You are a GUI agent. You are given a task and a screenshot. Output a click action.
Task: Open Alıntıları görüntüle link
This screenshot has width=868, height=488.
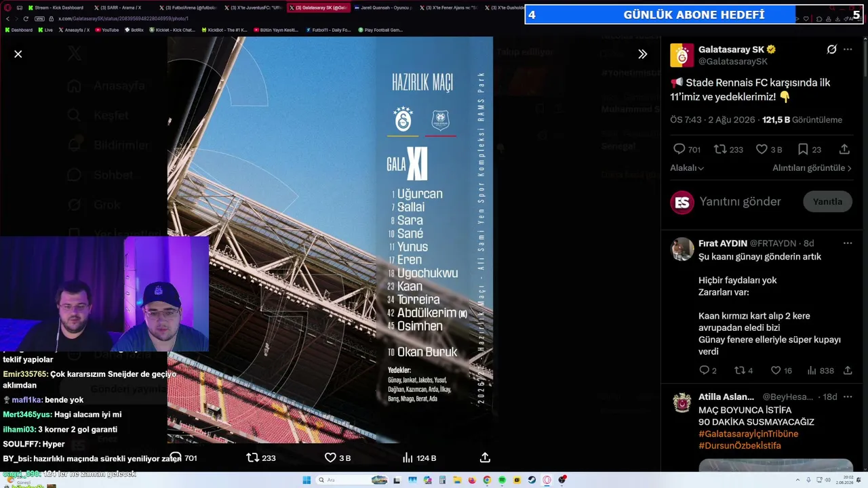(812, 168)
